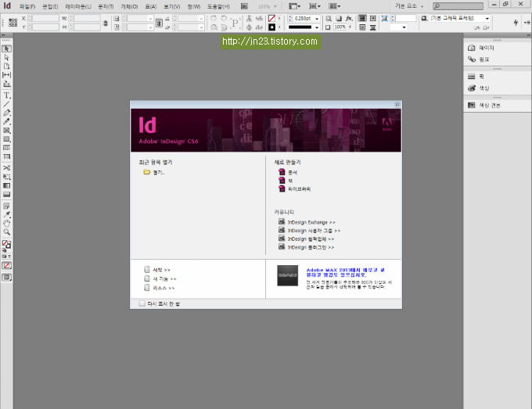532x409 pixels.
Task: Select the Type tool
Action: point(6,95)
